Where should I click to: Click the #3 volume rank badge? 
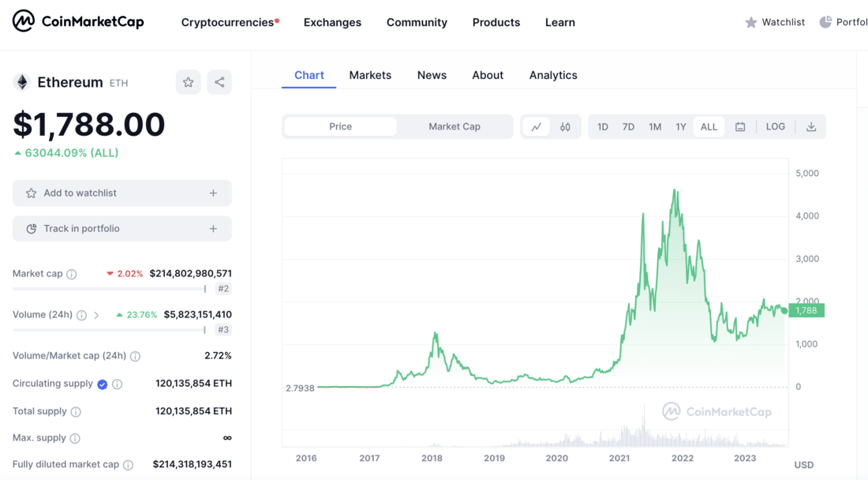point(223,329)
